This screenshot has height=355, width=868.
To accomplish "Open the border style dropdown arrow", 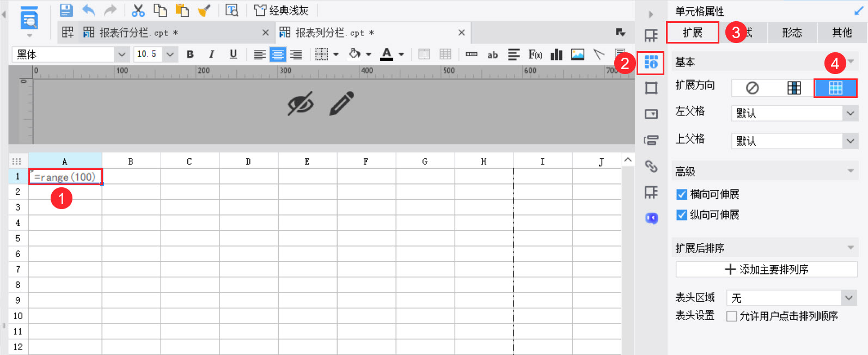I will [336, 54].
